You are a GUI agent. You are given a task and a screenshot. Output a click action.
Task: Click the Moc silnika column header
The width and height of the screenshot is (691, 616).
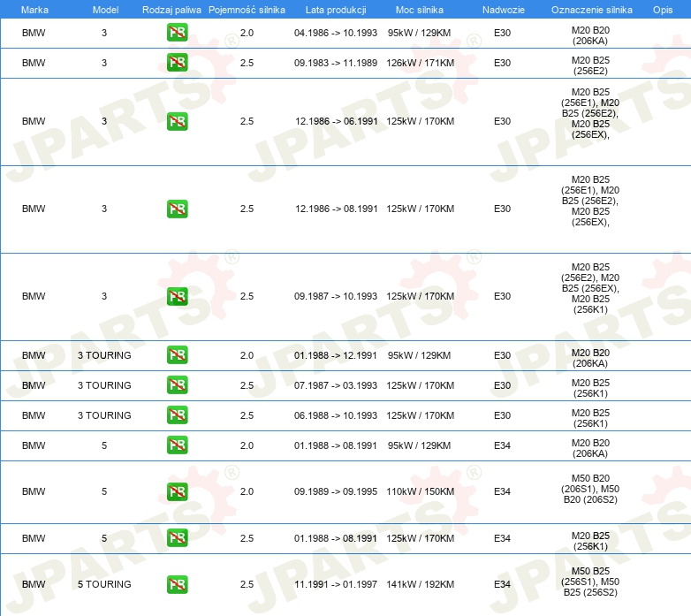click(419, 10)
